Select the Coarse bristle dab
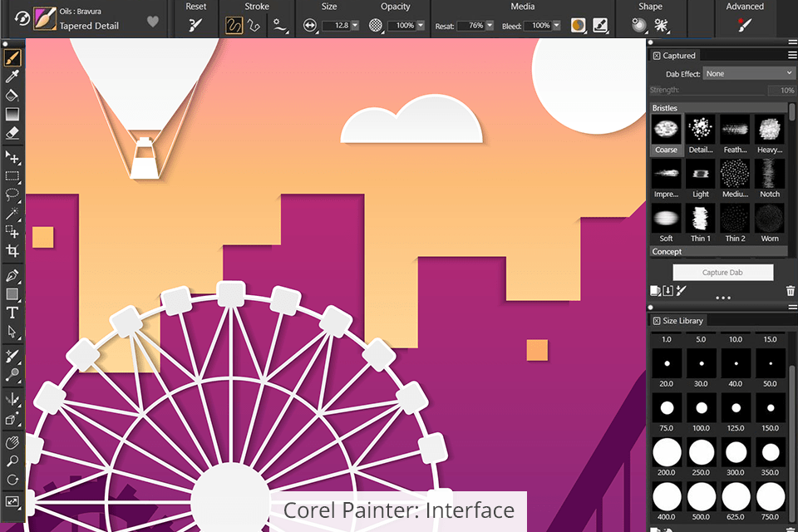This screenshot has width=798, height=532. pos(666,135)
